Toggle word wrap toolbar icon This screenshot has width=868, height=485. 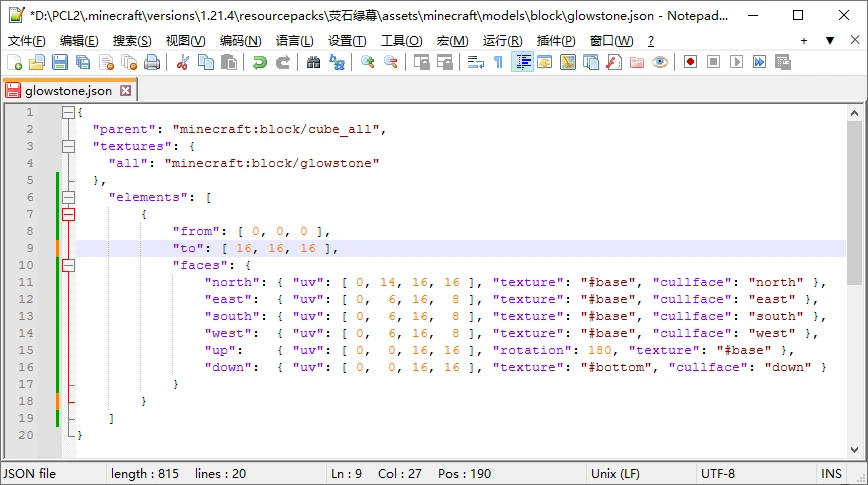[x=476, y=62]
